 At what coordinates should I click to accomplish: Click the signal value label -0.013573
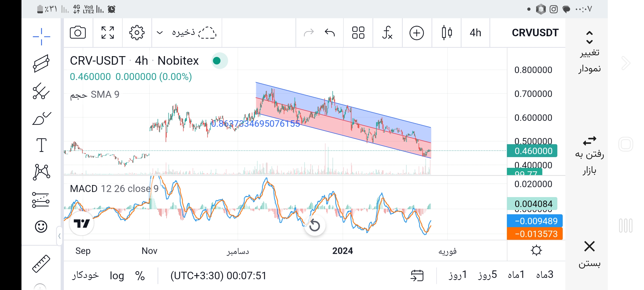[x=535, y=234]
